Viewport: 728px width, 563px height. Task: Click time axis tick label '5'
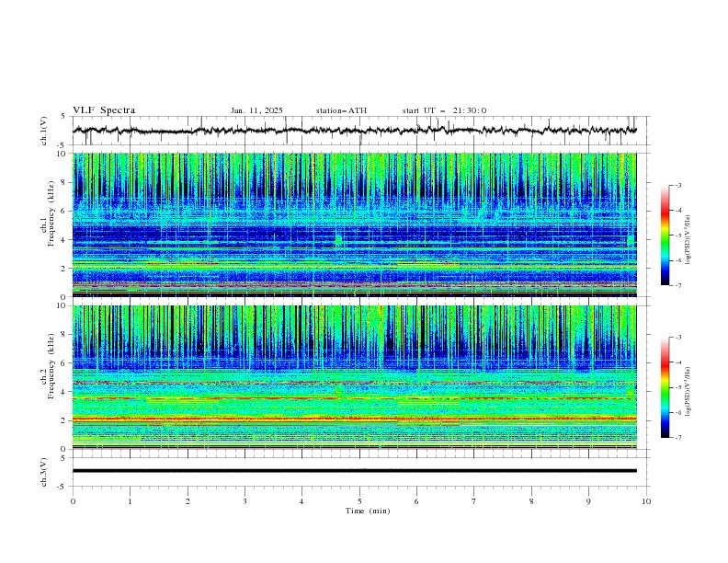point(359,501)
